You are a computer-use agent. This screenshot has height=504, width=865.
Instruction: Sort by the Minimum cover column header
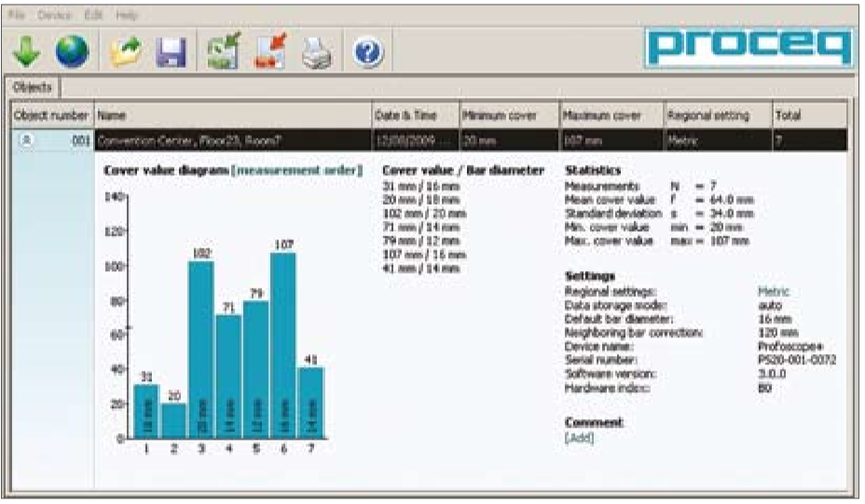point(507,116)
